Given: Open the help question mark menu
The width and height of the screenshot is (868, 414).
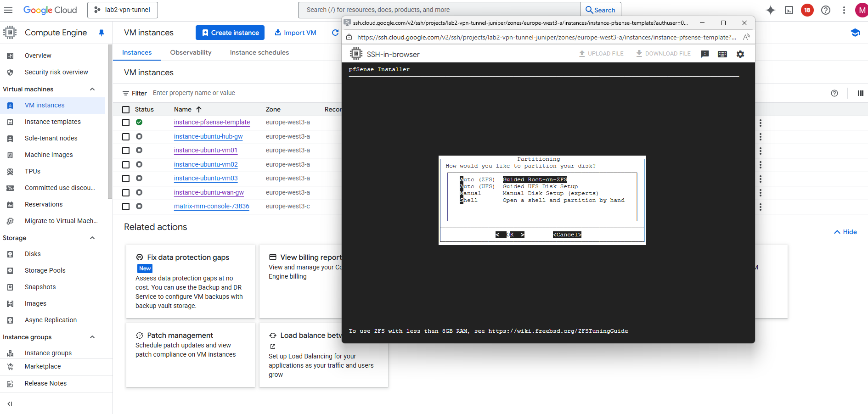Looking at the screenshot, I should (826, 10).
